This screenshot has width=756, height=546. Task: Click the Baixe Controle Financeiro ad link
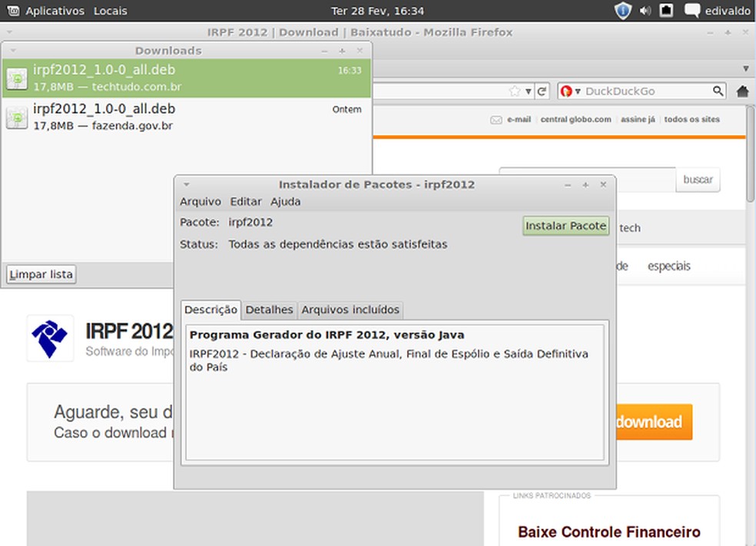(609, 532)
